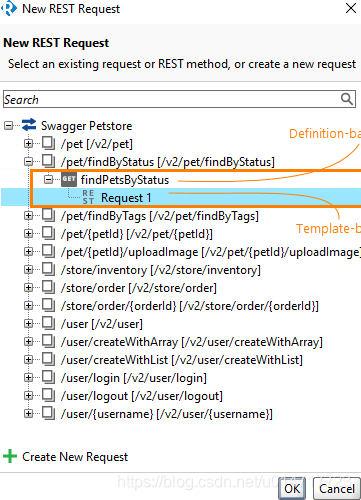Tick the /user [/v2/user] checkbox
The width and height of the screenshot is (361, 500).
tap(49, 323)
